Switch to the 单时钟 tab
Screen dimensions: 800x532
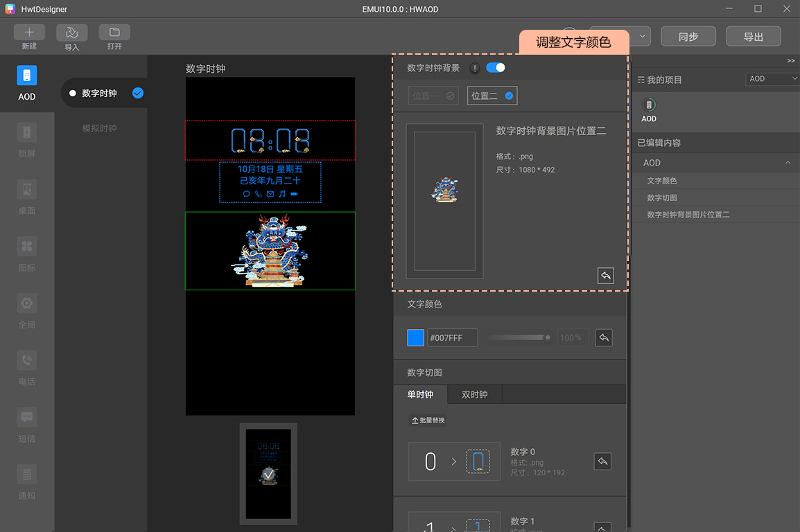pos(420,394)
